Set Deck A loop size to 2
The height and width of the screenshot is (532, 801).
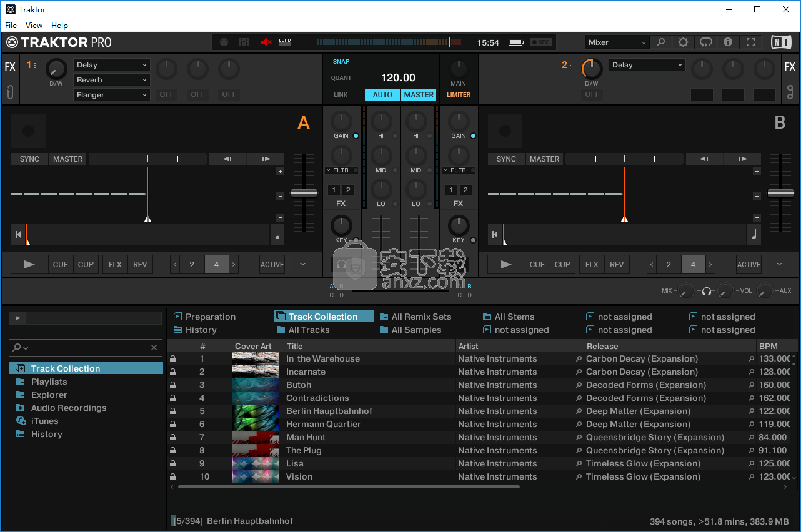192,265
